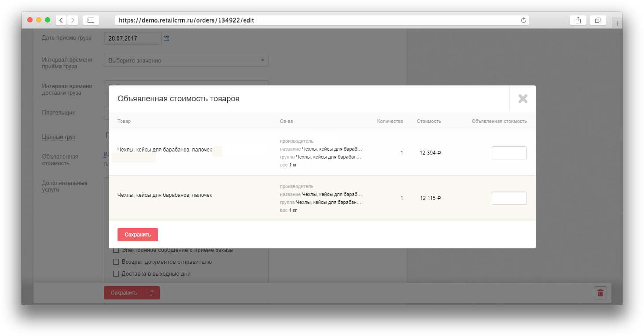
Task: Show all tabs overview icon
Action: 598,20
